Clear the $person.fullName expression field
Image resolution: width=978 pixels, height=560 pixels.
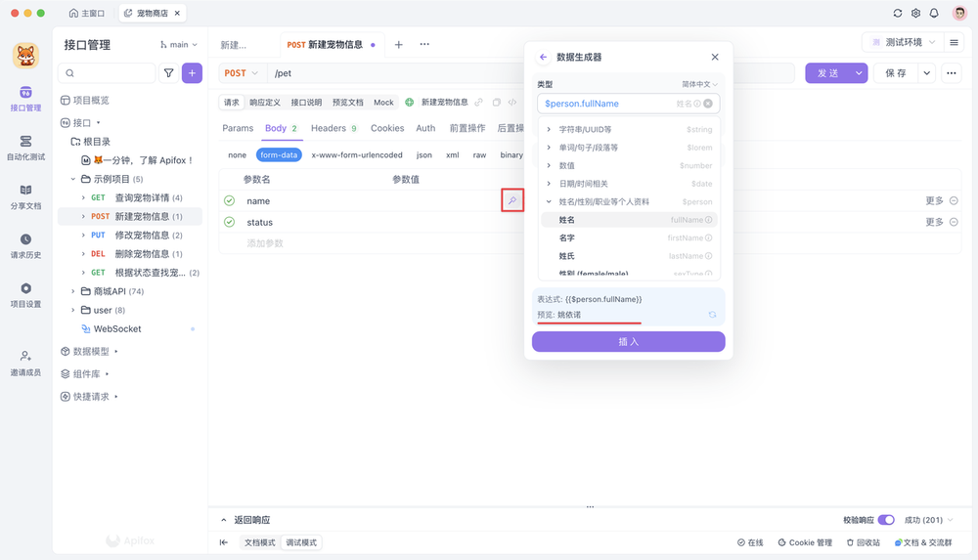click(x=708, y=104)
